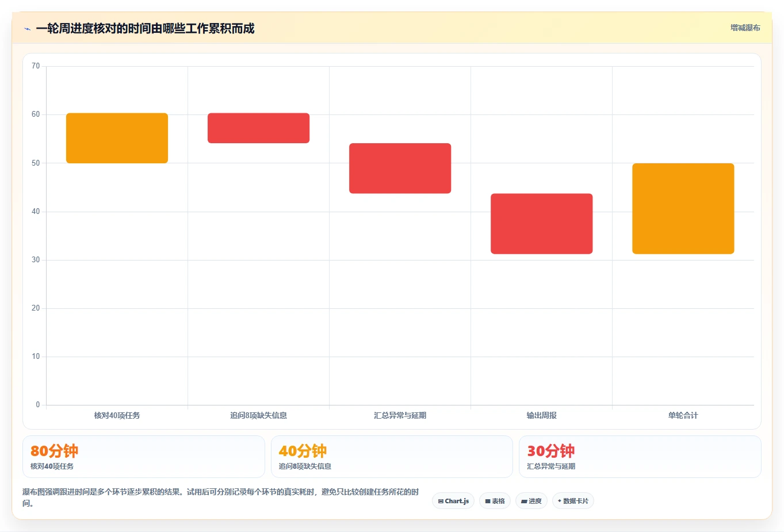Image resolution: width=784 pixels, height=532 pixels.
Task: Click the 单轮合计 axis label
Action: [683, 415]
